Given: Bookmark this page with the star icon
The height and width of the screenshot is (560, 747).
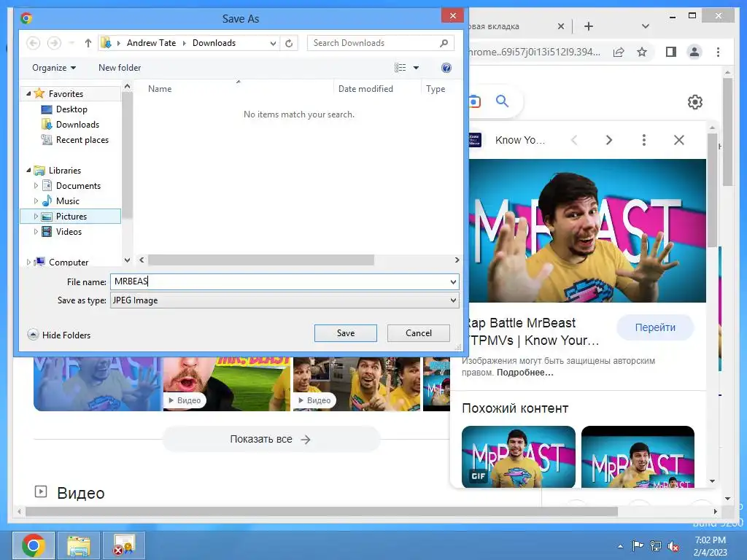Looking at the screenshot, I should tap(642, 52).
